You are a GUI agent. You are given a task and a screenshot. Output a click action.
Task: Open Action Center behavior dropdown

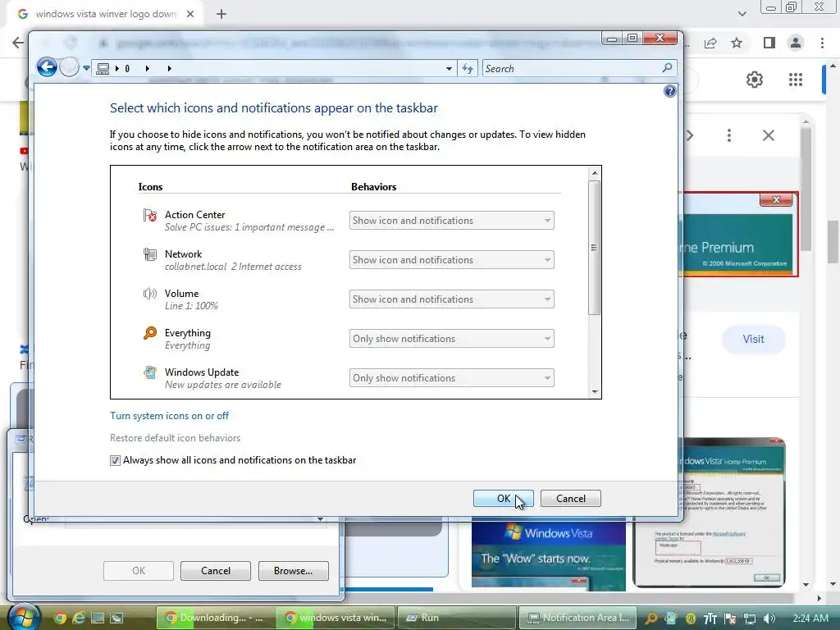tap(452, 221)
